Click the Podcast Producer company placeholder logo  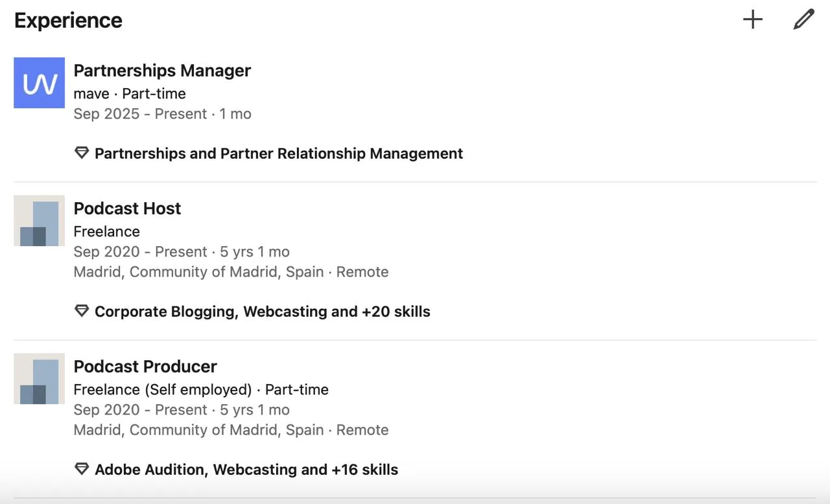tap(40, 379)
